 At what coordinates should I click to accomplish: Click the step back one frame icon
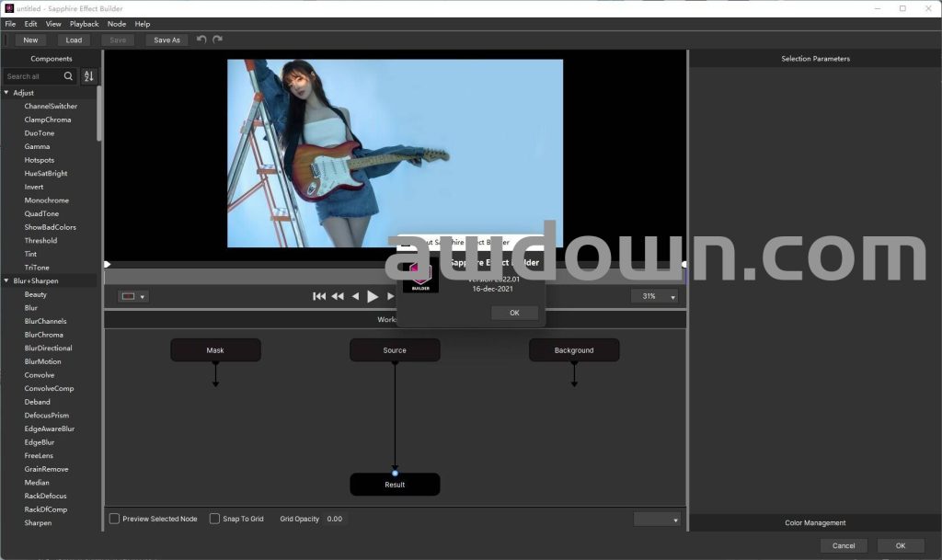tap(355, 296)
